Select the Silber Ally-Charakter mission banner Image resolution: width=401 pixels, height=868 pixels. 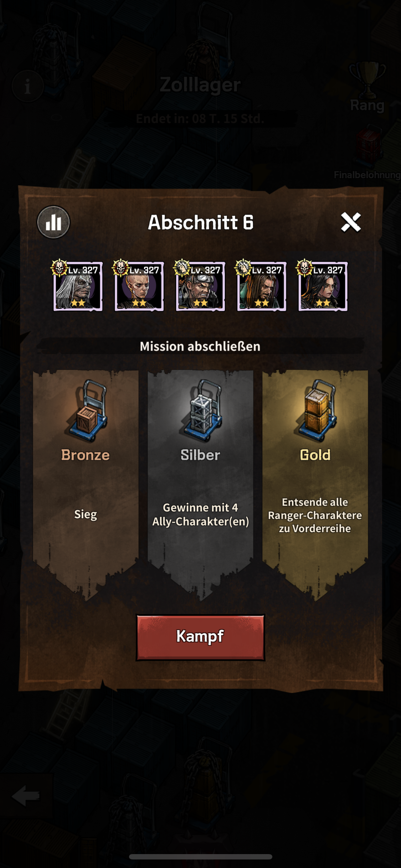click(201, 485)
